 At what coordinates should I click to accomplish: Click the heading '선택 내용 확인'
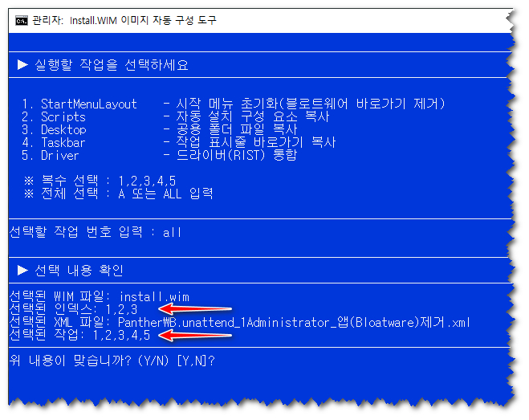[x=79, y=270]
